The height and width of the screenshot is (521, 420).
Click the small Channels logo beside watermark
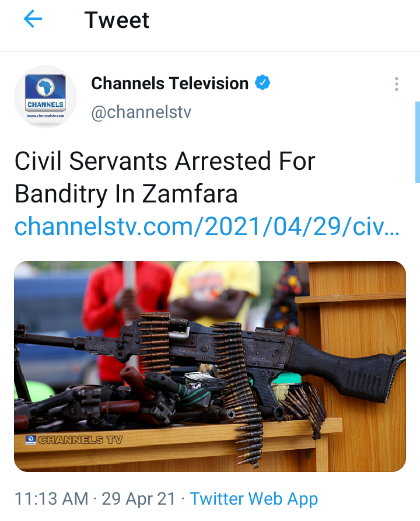(x=31, y=440)
